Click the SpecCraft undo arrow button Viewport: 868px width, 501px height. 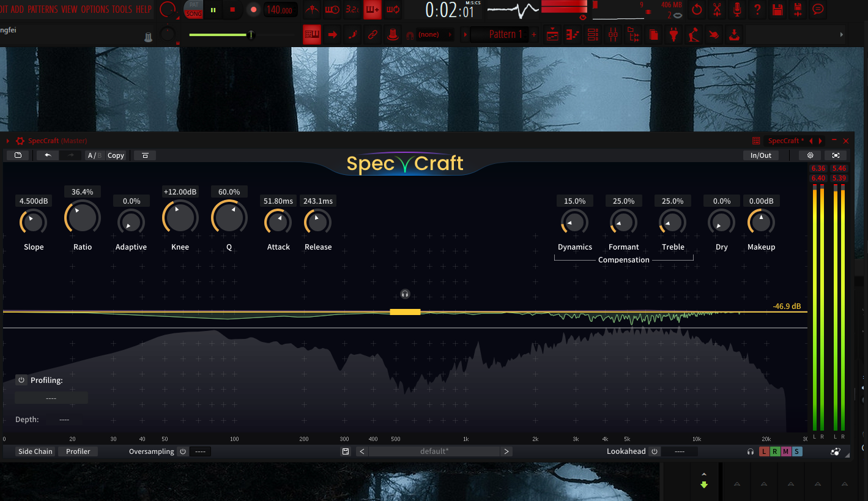point(48,155)
